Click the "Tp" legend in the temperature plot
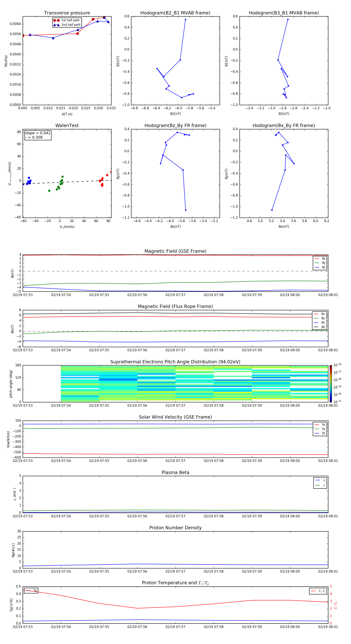This screenshot has width=351, height=644. click(31, 591)
